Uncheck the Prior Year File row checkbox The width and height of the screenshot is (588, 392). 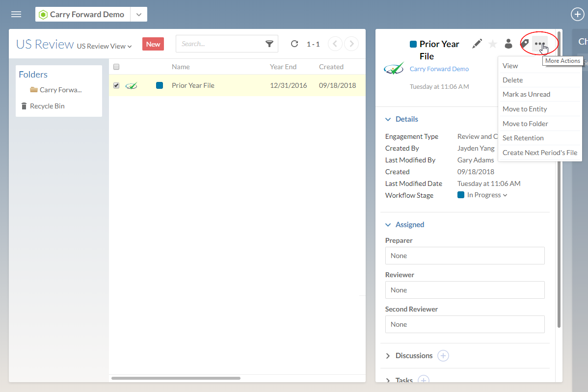[116, 85]
